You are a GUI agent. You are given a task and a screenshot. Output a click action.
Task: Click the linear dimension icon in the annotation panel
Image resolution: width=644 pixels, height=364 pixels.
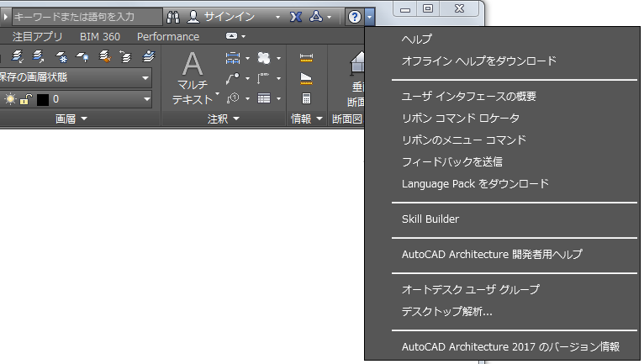click(x=233, y=58)
